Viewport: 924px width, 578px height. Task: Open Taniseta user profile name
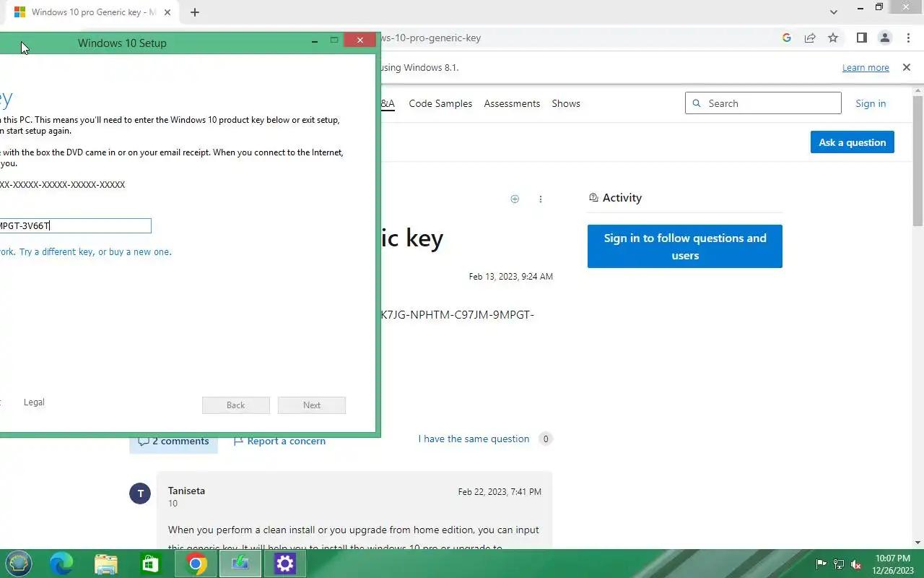point(186,491)
